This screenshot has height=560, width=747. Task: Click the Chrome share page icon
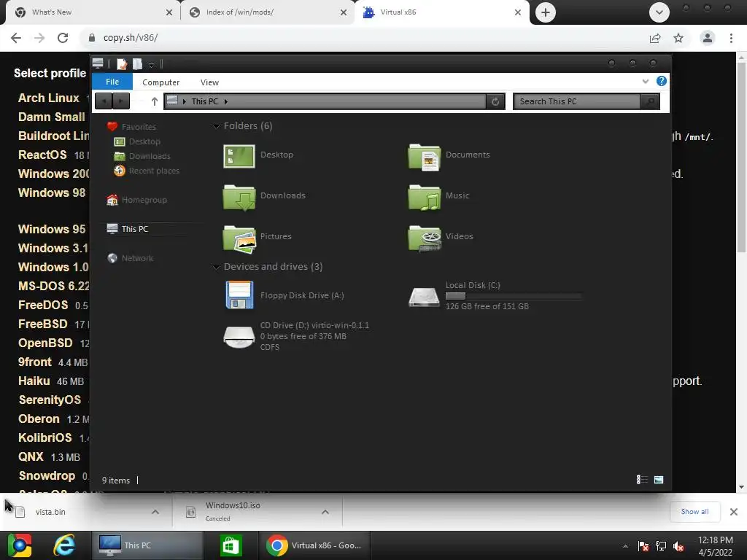pos(655,38)
